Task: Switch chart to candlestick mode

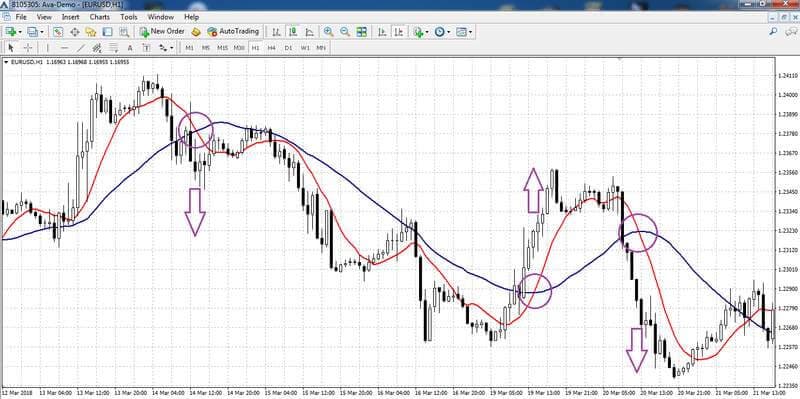Action: 293,32
